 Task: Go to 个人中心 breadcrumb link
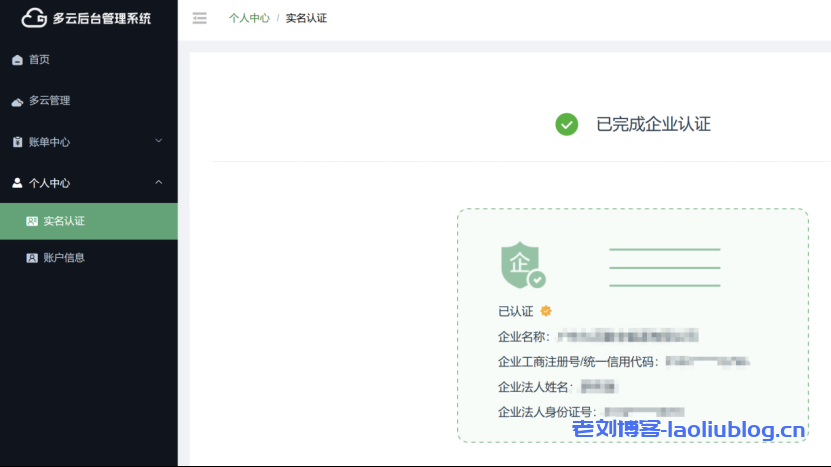(x=249, y=18)
